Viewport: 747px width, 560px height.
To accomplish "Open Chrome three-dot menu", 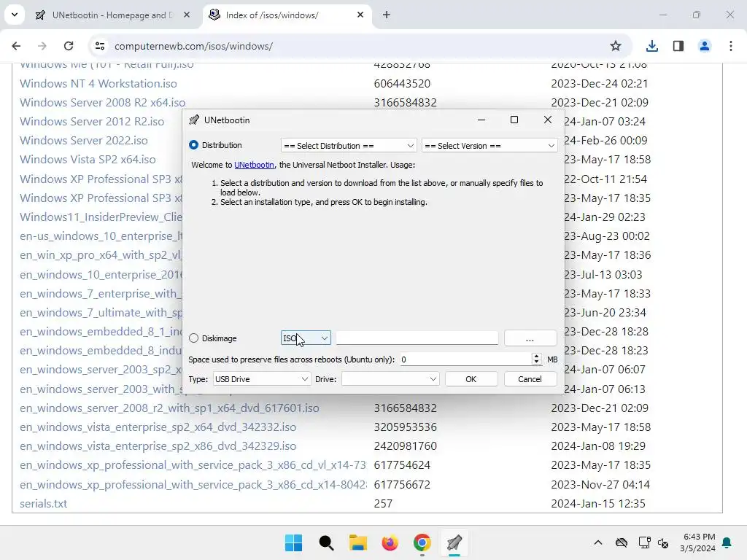I will click(731, 46).
